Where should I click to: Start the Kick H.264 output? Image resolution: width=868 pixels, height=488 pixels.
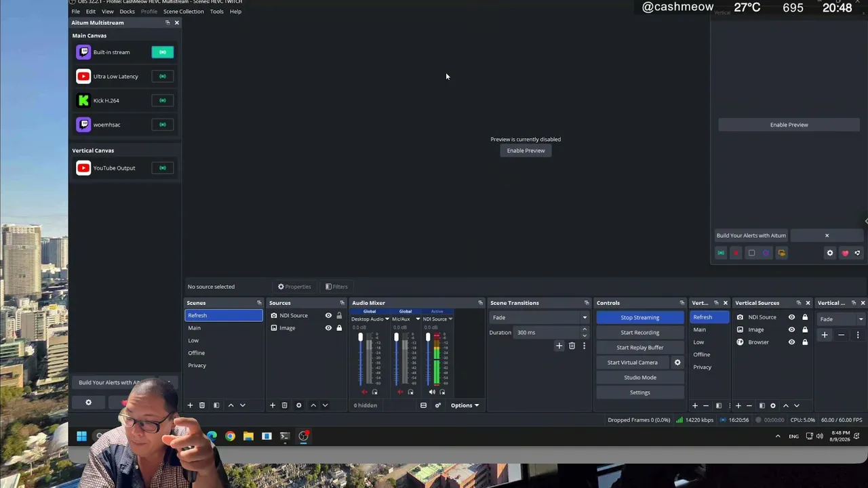pyautogui.click(x=163, y=100)
